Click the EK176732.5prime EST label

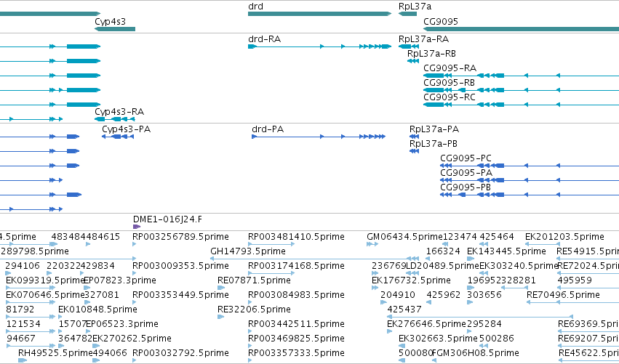(x=411, y=280)
